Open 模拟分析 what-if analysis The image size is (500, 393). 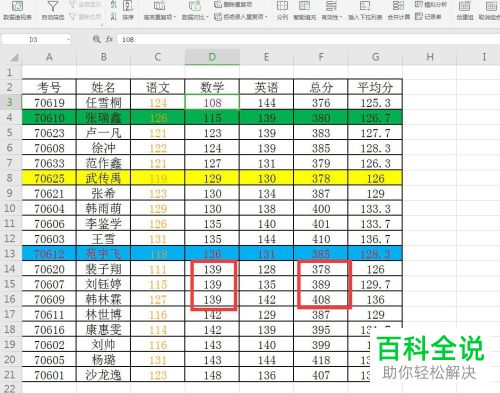coord(430,5)
